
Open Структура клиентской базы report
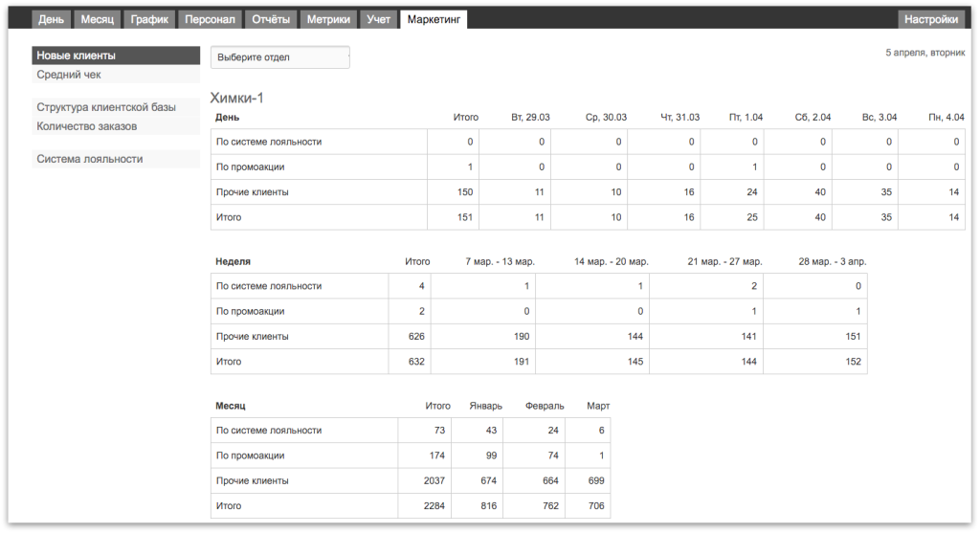[116, 107]
